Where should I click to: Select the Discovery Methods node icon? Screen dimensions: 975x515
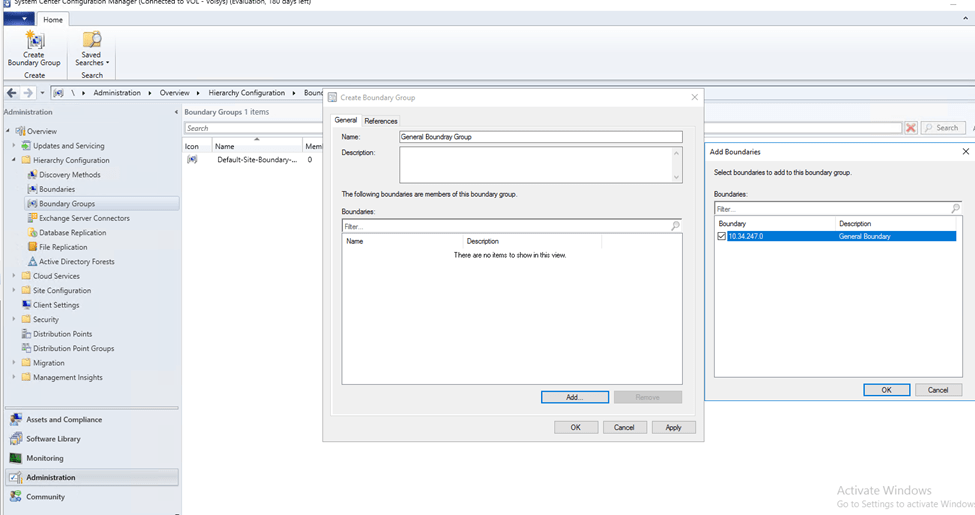point(32,175)
